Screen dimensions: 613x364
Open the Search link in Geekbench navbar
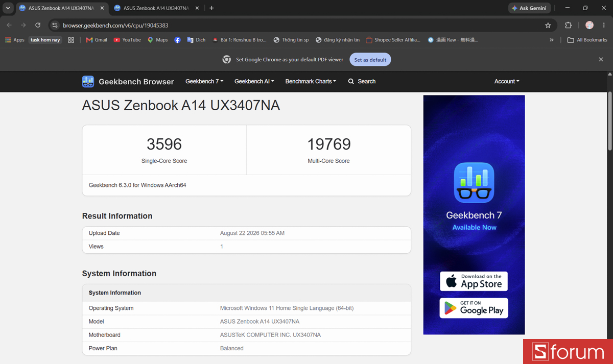tap(362, 82)
